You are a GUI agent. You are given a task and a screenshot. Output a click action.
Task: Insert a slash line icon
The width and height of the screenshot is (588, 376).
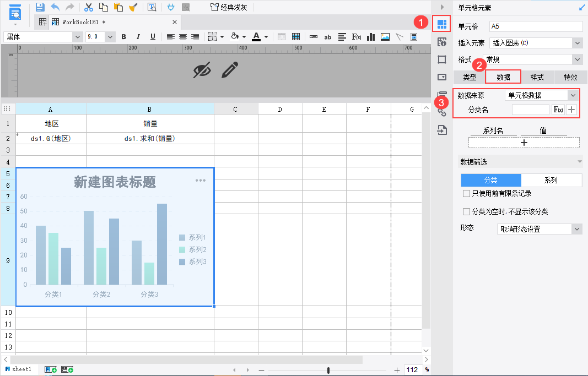[x=400, y=37]
